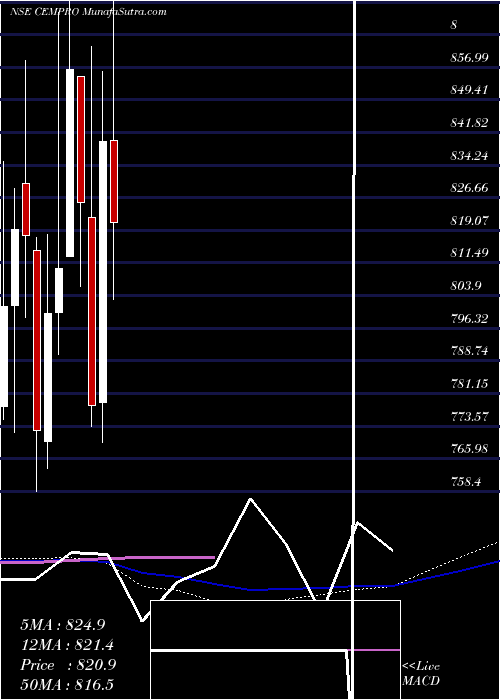The height and width of the screenshot is (700, 500).
Task: Click the <<Live MACD label
Action: [x=421, y=673]
